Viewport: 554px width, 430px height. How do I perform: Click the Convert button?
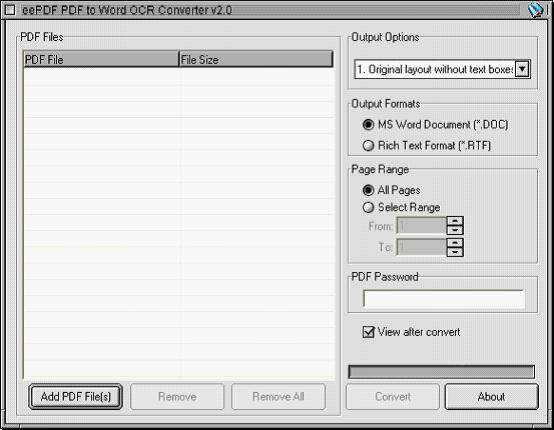pyautogui.click(x=393, y=396)
